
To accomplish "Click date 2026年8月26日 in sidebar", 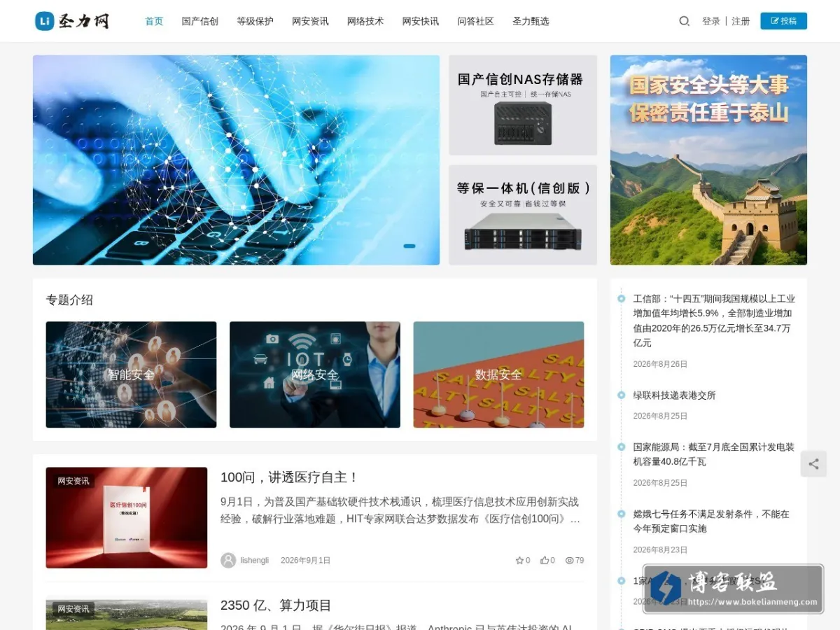I will coord(660,364).
